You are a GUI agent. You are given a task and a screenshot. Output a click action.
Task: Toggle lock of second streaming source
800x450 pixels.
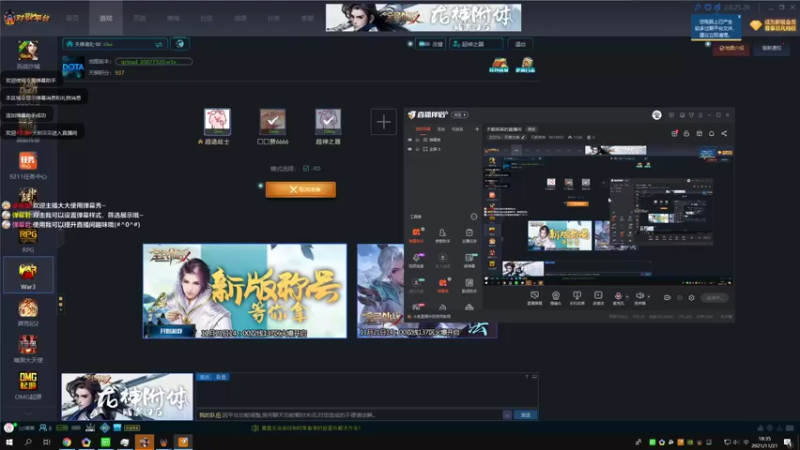(x=417, y=149)
